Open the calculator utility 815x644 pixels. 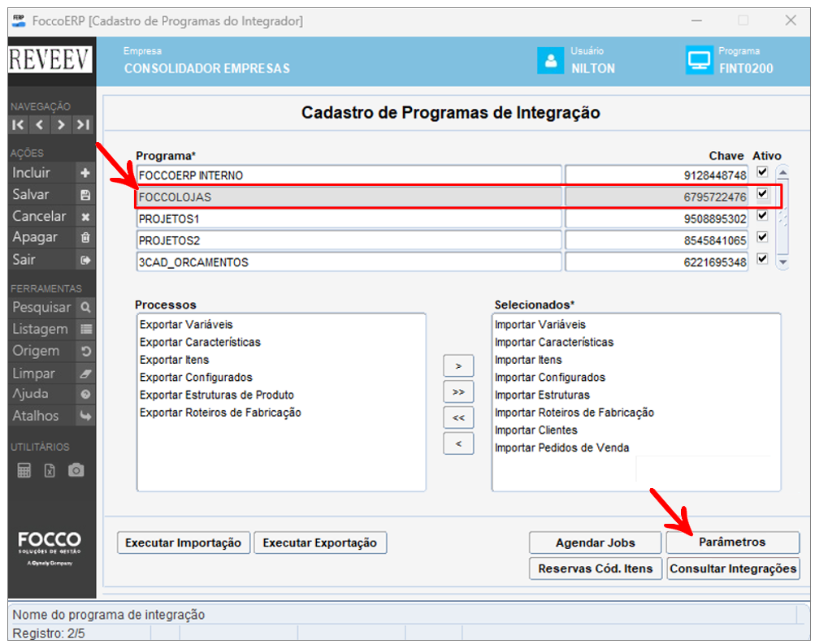[24, 470]
